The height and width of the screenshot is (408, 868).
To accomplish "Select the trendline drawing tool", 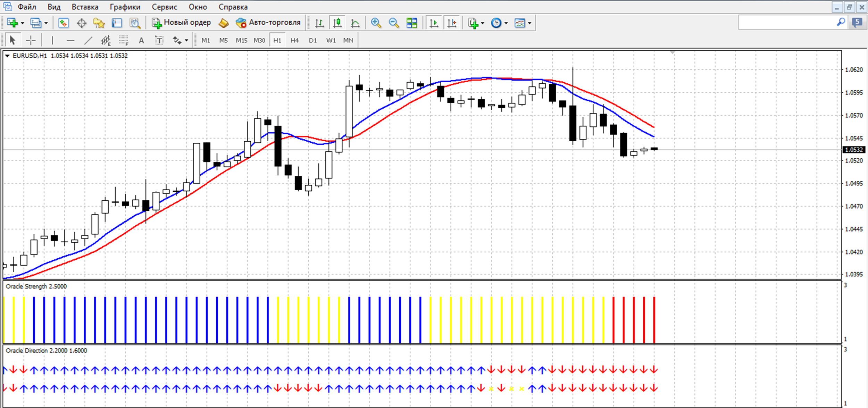I will tap(88, 41).
